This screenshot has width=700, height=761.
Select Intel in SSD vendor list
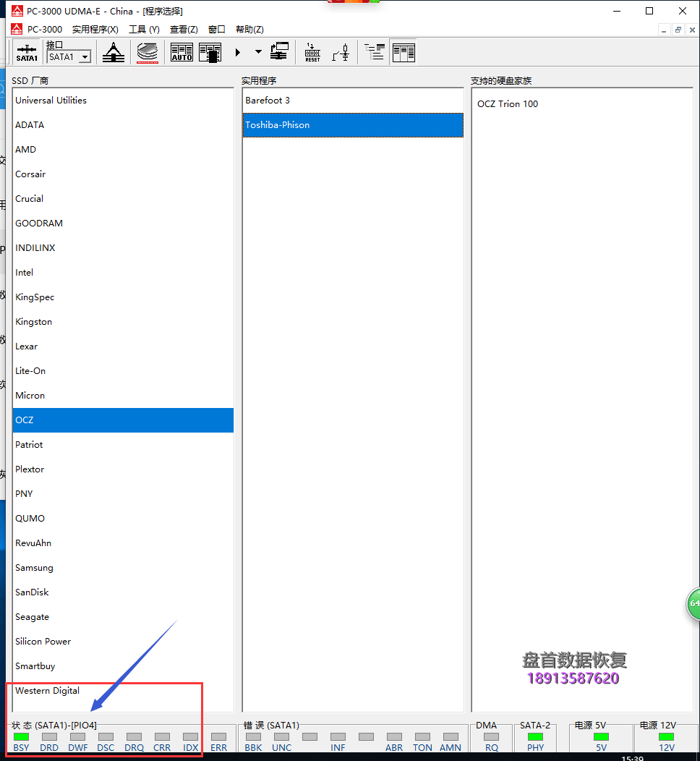123,273
